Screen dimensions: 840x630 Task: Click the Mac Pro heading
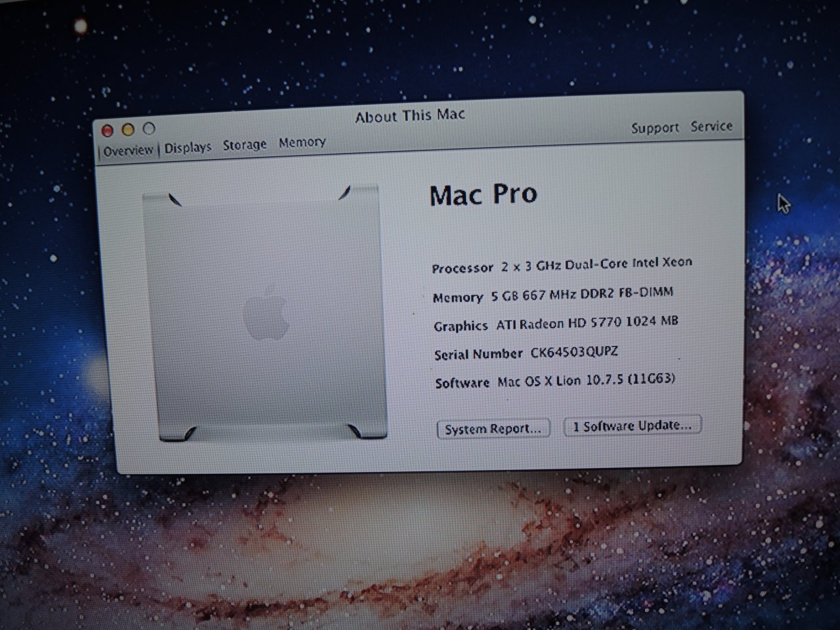click(x=484, y=194)
